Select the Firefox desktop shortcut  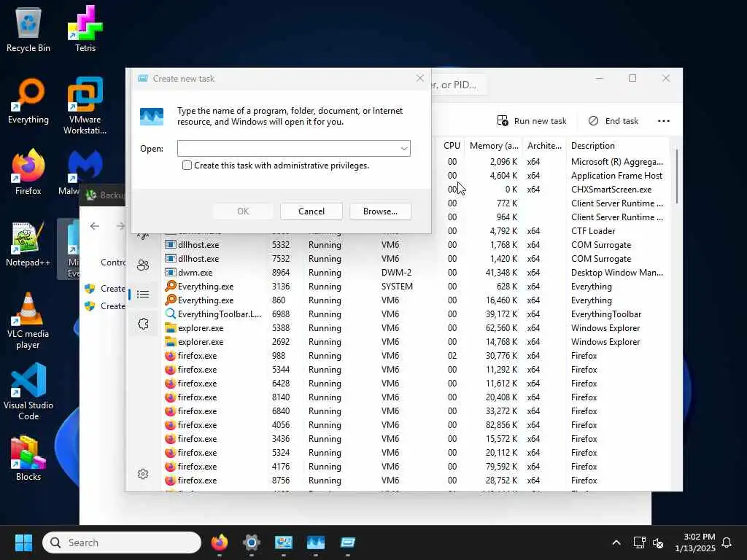point(28,172)
